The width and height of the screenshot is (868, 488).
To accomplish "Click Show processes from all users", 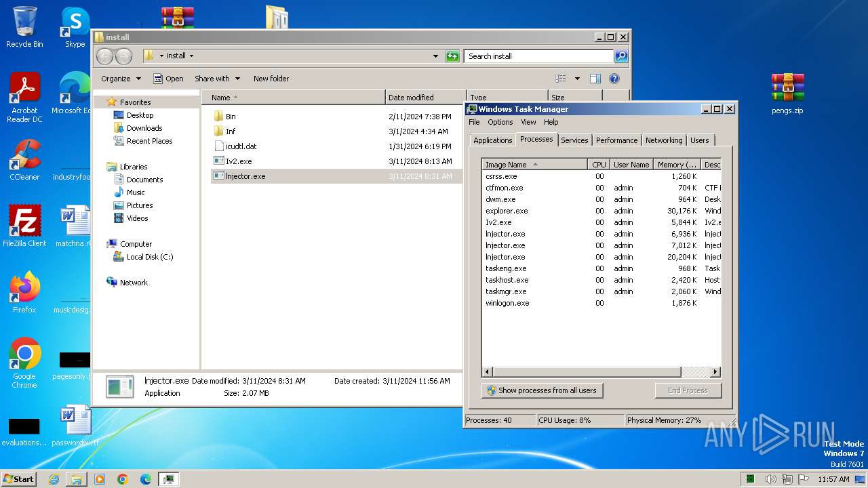I will pyautogui.click(x=542, y=390).
